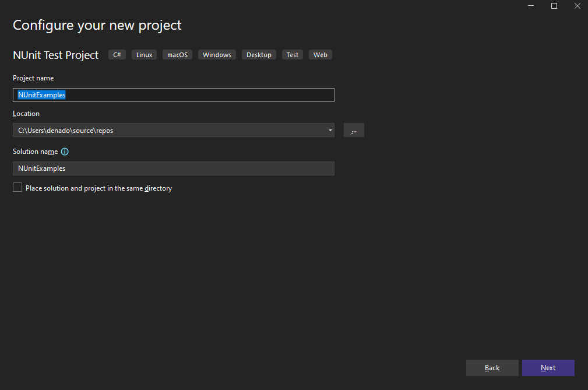Click the Windows platform tag

[x=217, y=55]
